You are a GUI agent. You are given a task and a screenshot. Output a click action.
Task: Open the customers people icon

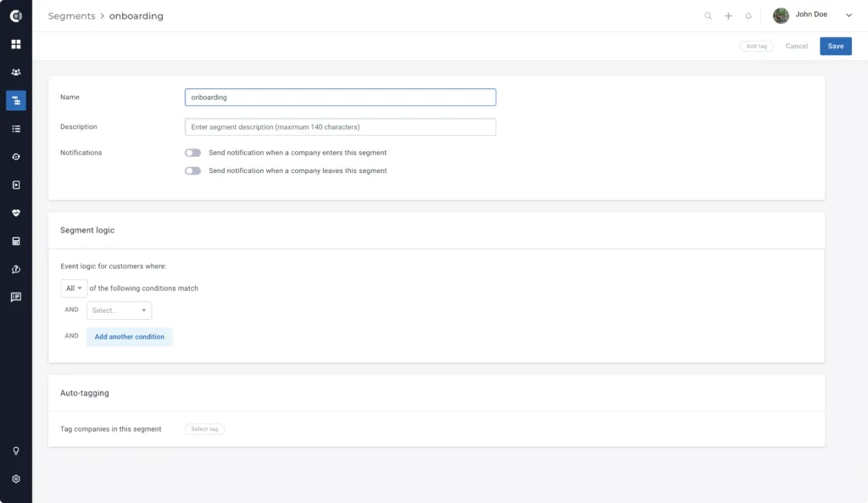coord(16,72)
